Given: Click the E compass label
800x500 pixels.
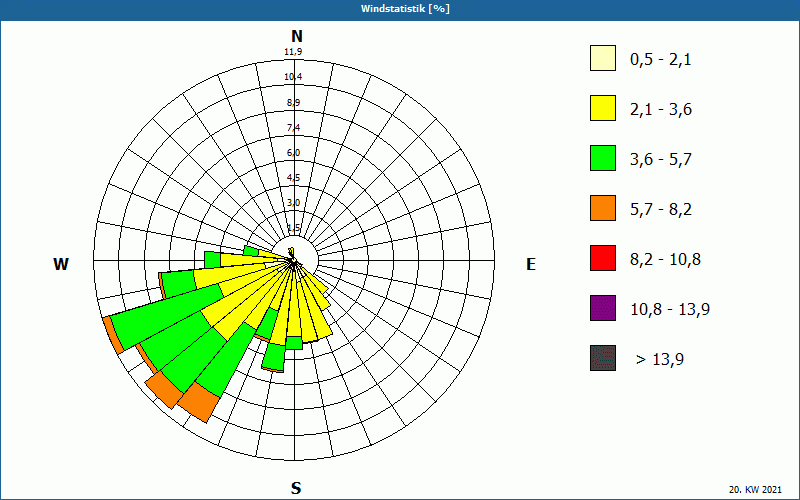Looking at the screenshot, I should 531,264.
